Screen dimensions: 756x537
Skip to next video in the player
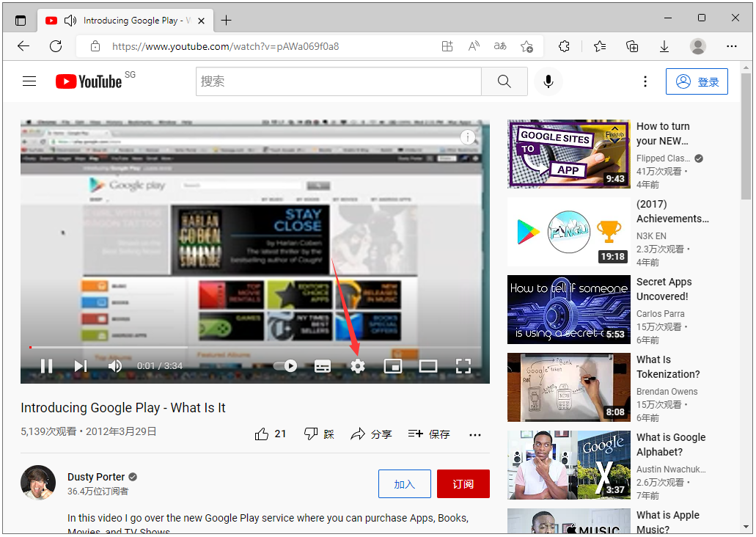click(81, 366)
